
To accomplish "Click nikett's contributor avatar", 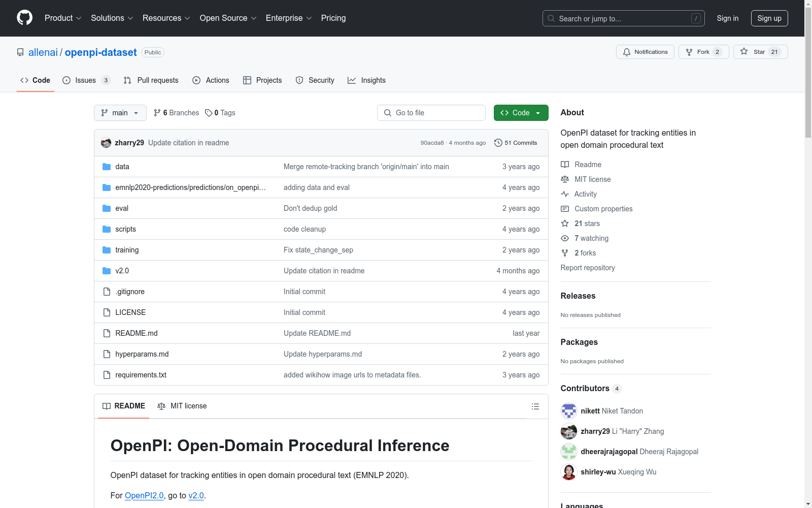I will tap(569, 411).
